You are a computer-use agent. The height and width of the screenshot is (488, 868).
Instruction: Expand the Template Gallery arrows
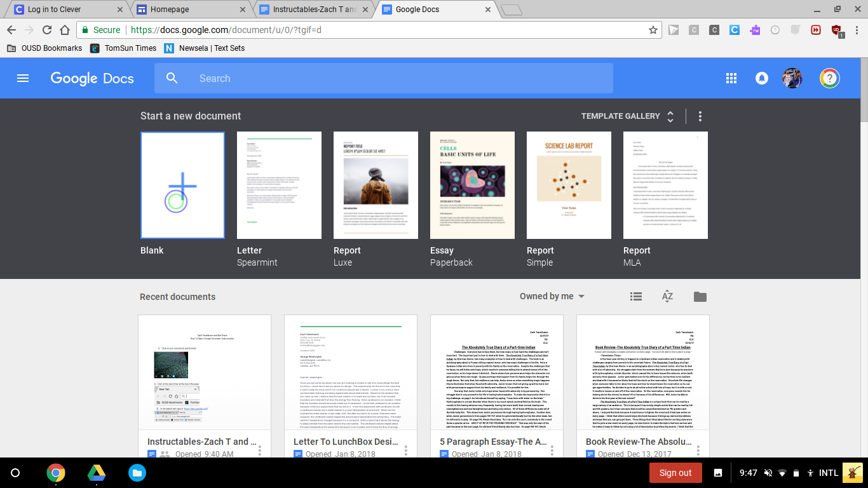point(670,116)
